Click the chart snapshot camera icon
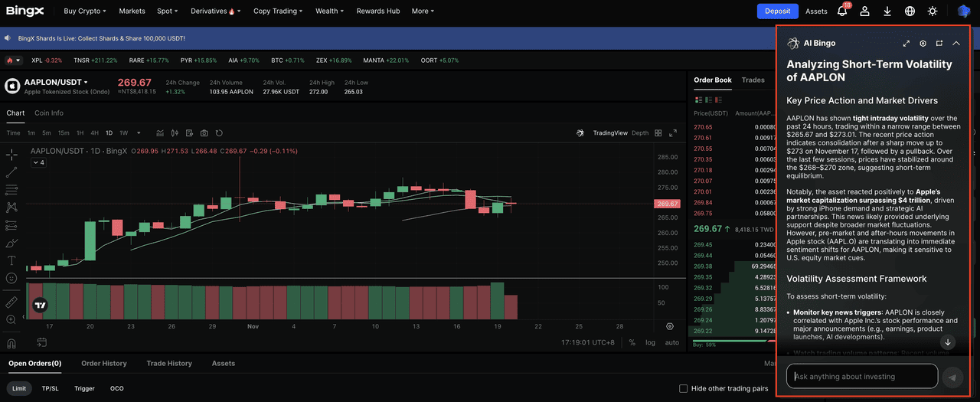This screenshot has width=980, height=402. [204, 133]
